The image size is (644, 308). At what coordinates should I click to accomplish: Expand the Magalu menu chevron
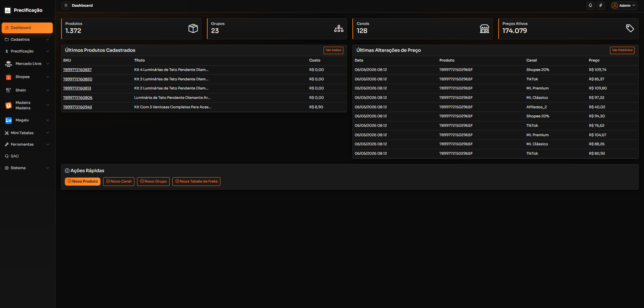pyautogui.click(x=48, y=120)
